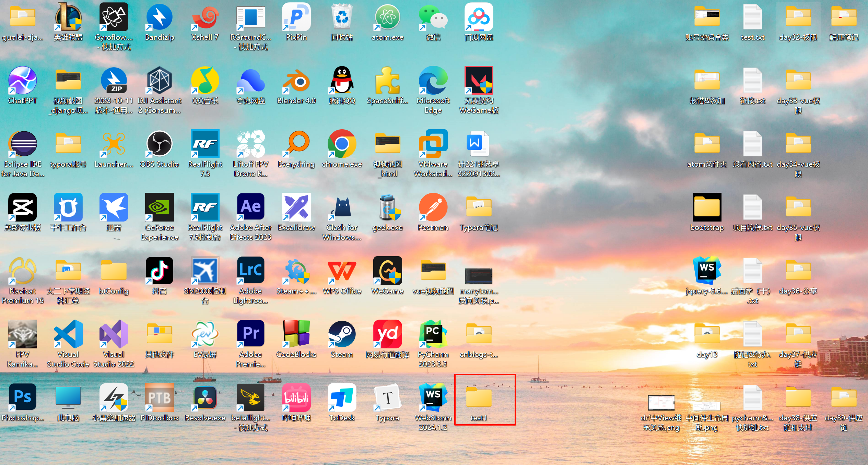
Task: Launch PyCharm 2023.3.3
Action: point(433,334)
